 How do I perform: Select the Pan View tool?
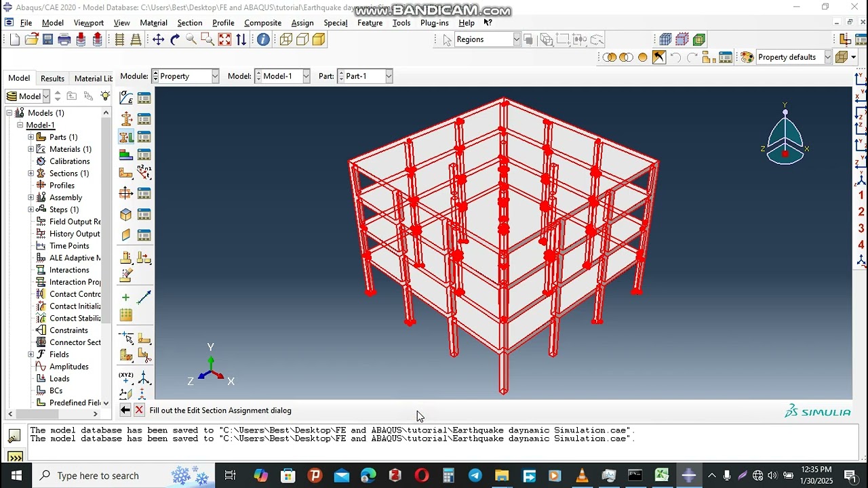pos(158,39)
